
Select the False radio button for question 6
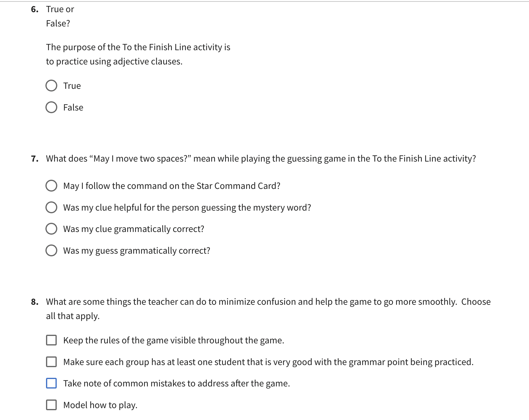[x=51, y=107]
